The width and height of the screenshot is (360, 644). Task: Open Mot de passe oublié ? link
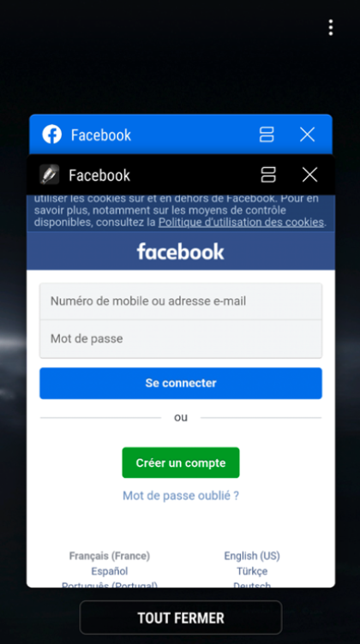click(181, 496)
